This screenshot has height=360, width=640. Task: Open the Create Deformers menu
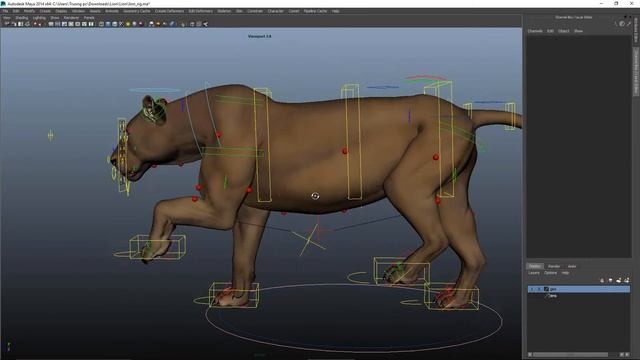169,11
